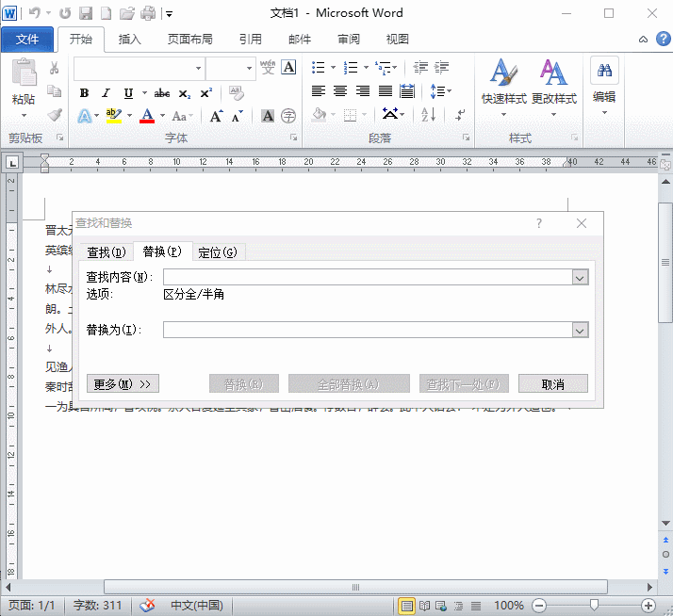The height and width of the screenshot is (616, 673).
Task: Click the paragraph shading paint bucket
Action: coord(319,115)
